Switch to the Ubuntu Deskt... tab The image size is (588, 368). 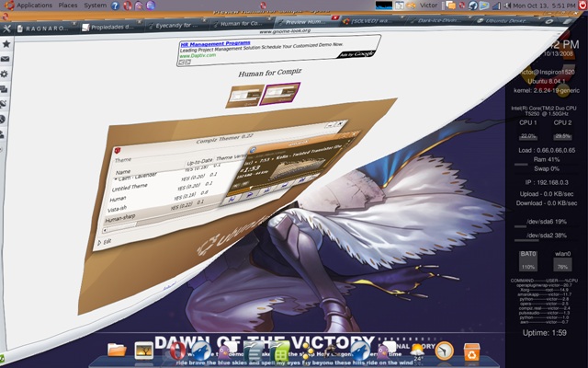(x=506, y=20)
